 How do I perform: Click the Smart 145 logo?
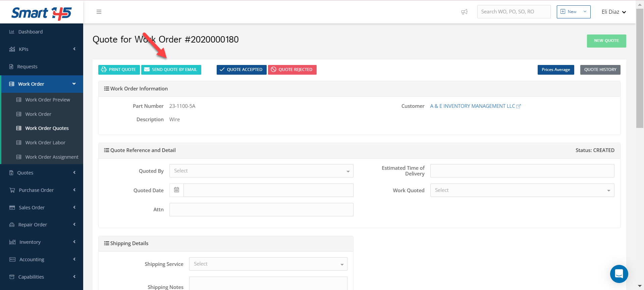(x=42, y=13)
